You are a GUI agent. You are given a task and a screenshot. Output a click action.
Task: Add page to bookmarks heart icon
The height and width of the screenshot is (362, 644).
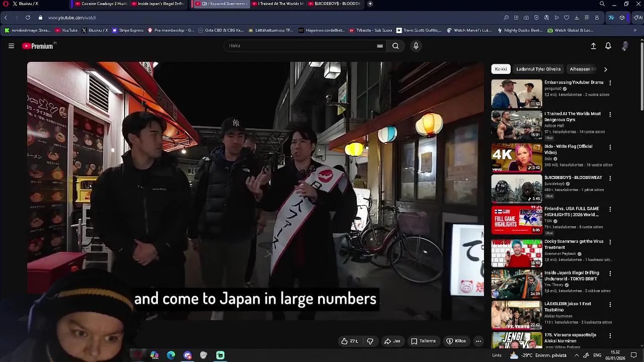(x=567, y=18)
